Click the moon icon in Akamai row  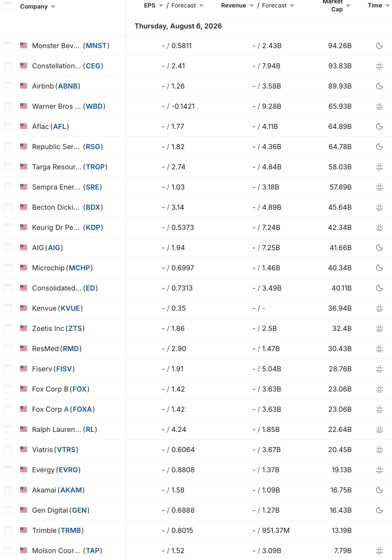point(379,490)
